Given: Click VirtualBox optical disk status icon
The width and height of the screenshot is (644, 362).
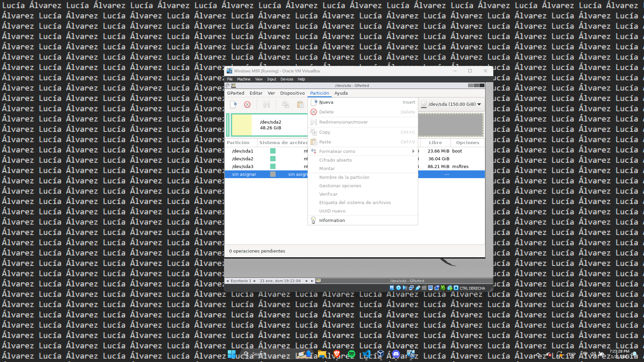Looking at the screenshot, I should click(x=398, y=288).
